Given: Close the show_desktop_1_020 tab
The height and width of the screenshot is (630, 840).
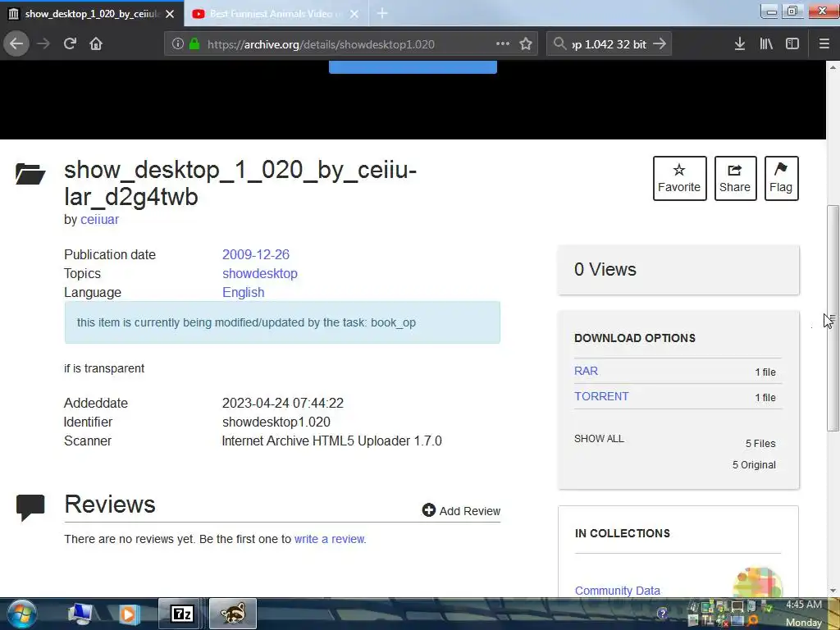Looking at the screenshot, I should [170, 14].
